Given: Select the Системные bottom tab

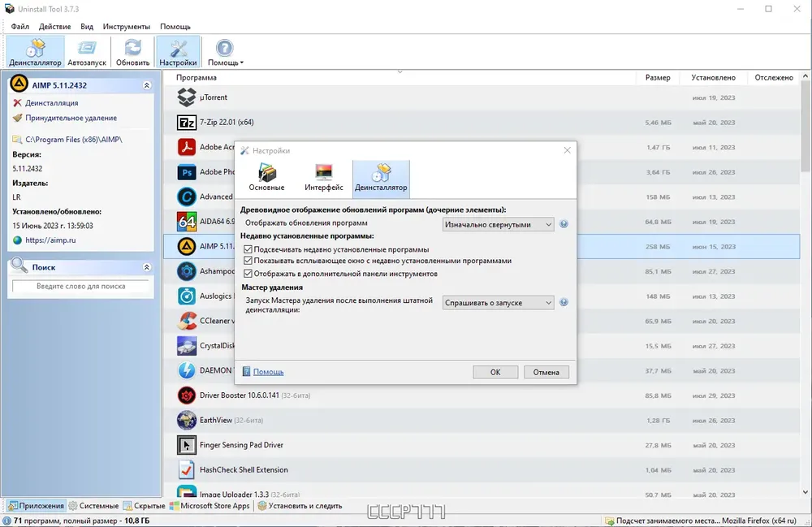Looking at the screenshot, I should point(93,506).
